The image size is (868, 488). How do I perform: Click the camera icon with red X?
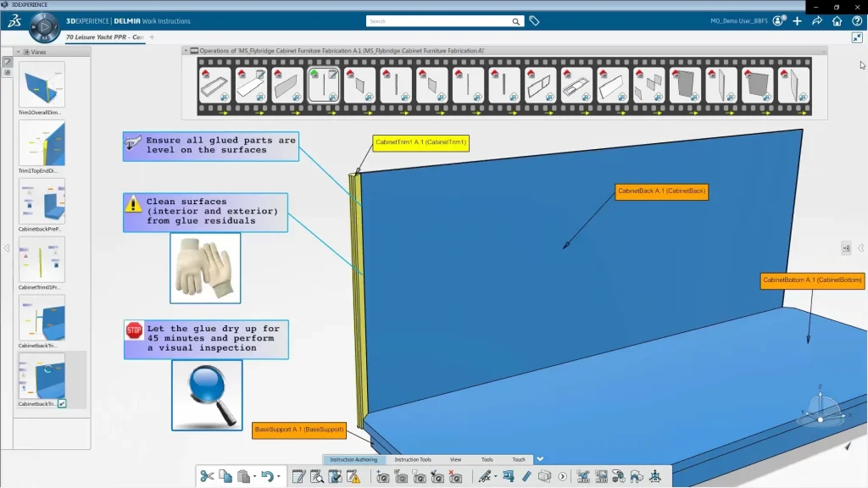point(455,477)
